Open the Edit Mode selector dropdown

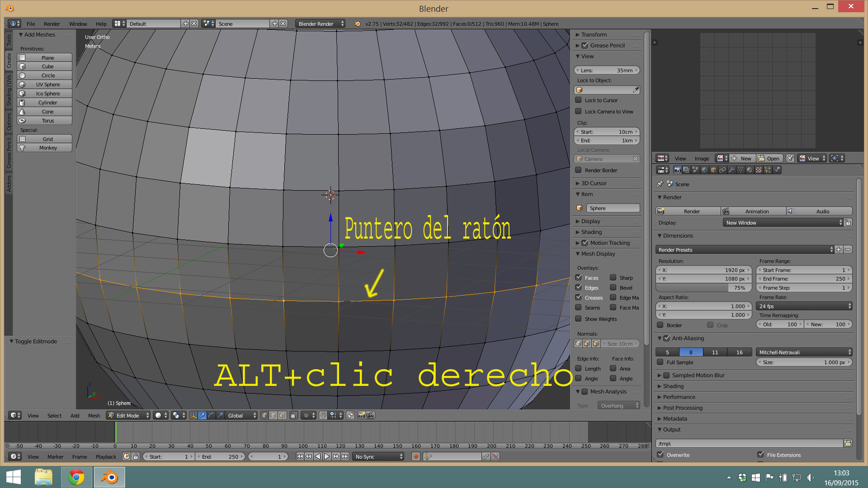128,415
